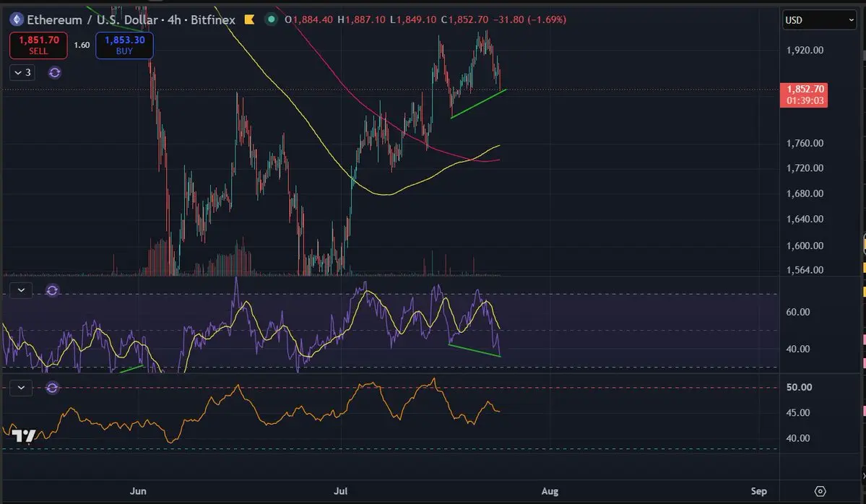Click the Sep label on the time axis
The width and height of the screenshot is (866, 504).
point(759,491)
